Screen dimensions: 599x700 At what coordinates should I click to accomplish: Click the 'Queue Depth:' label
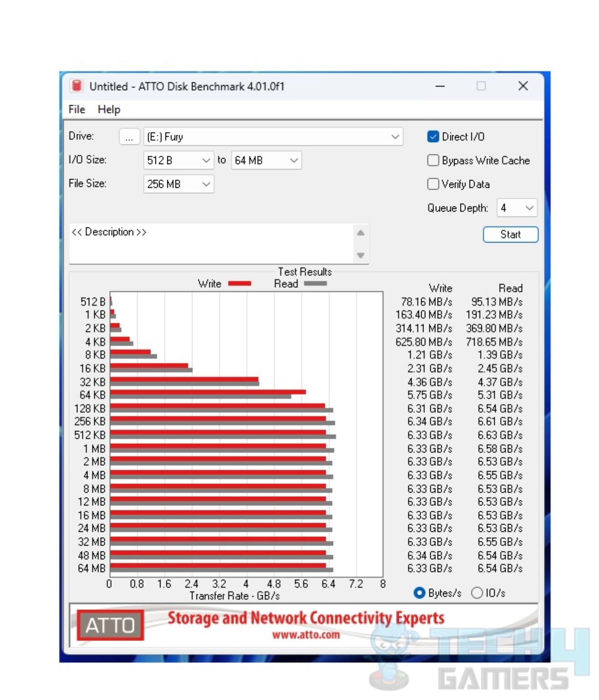(458, 208)
